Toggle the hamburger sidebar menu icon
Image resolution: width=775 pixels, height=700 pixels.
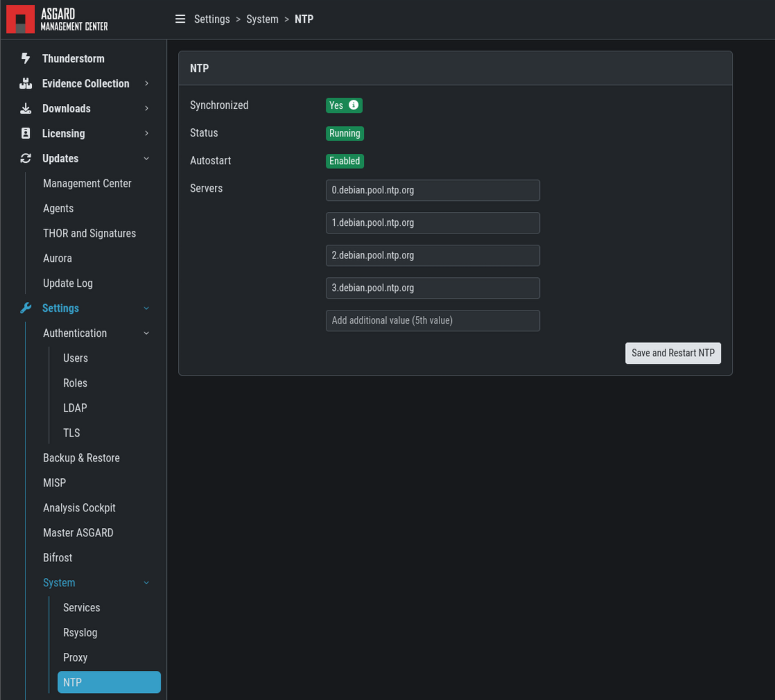pos(180,19)
